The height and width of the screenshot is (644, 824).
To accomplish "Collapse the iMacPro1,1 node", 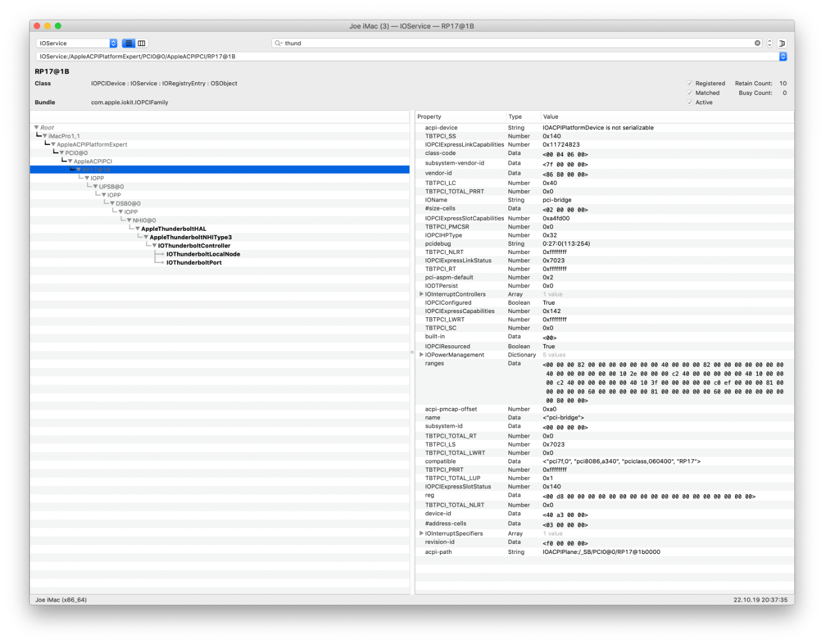I will (45, 136).
